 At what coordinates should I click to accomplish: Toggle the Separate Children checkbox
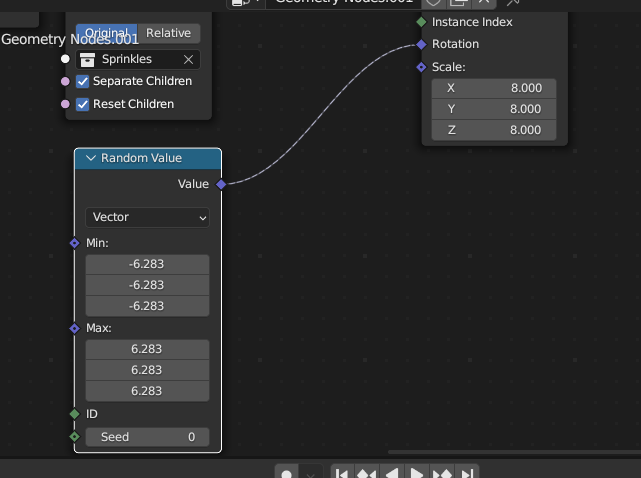click(83, 81)
